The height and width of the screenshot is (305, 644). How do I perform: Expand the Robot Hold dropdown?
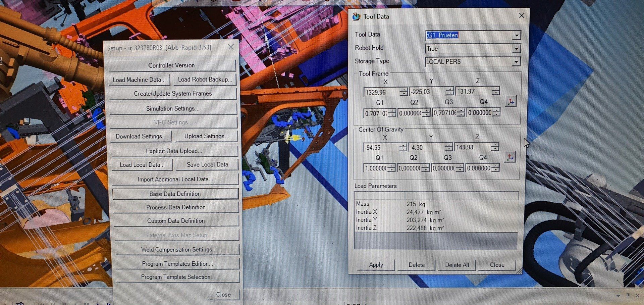click(516, 49)
